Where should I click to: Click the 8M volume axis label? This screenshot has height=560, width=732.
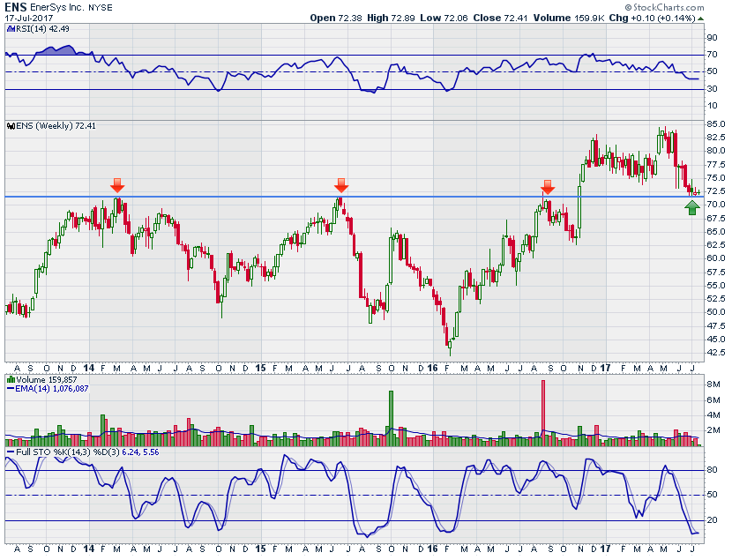tap(713, 385)
